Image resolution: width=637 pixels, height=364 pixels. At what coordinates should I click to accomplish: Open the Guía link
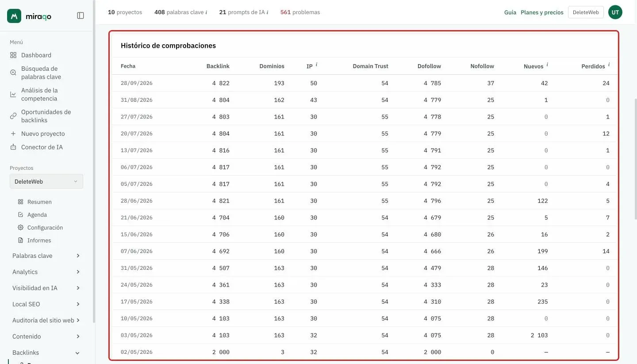pyautogui.click(x=510, y=12)
